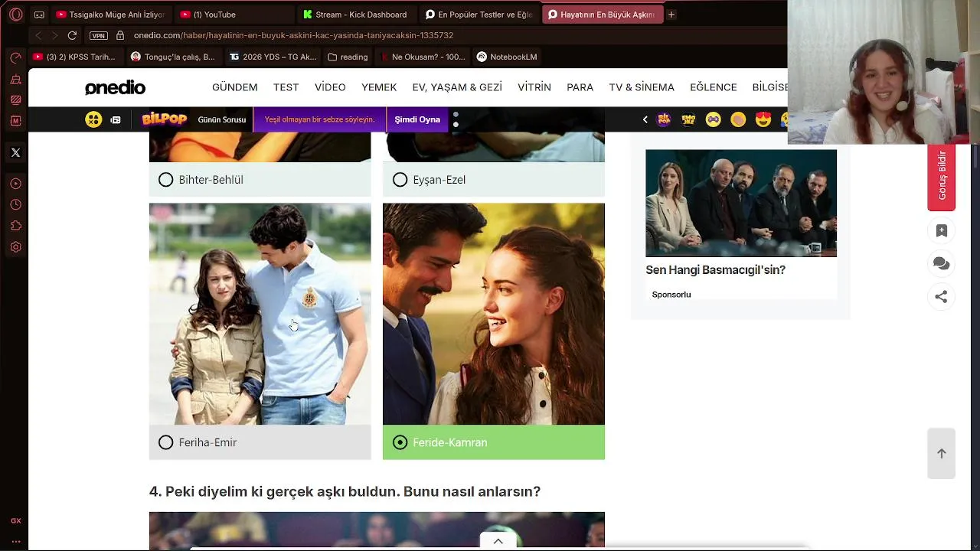Click the GX label at sidebar bottom
The image size is (980, 551).
(15, 520)
